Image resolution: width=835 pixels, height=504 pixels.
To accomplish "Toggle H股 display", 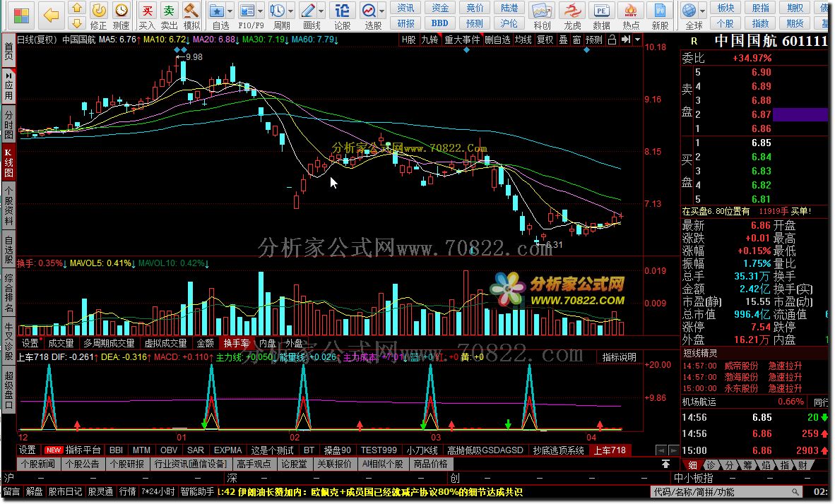I will click(x=409, y=40).
